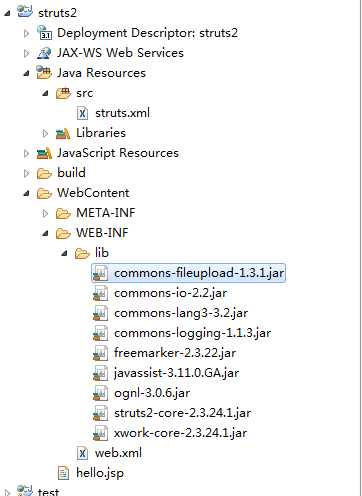The height and width of the screenshot is (496, 362).
Task: Click the xwork-core-2.3.24.1.jar icon
Action: [x=100, y=433]
